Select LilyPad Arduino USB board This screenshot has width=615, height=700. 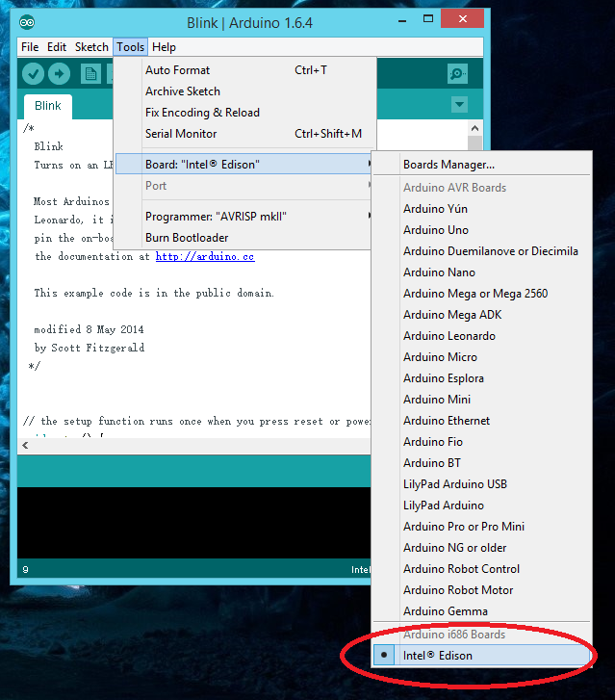coord(482,484)
